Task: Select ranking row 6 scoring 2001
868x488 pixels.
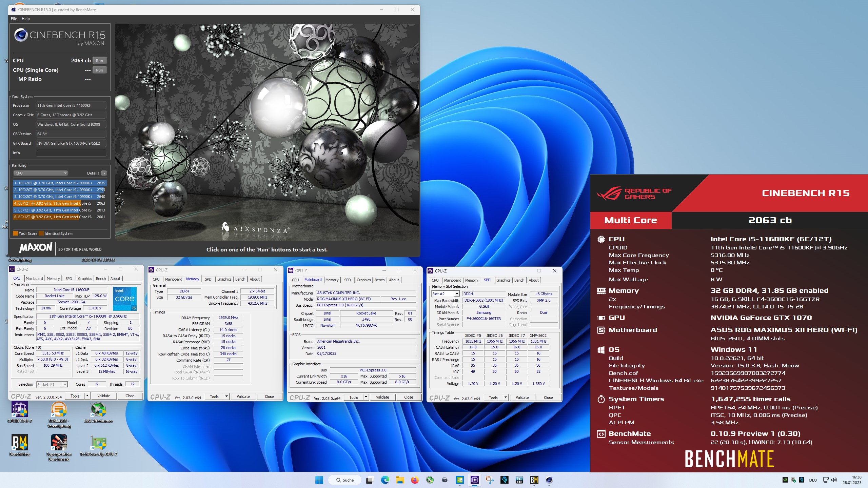Action: (60, 217)
